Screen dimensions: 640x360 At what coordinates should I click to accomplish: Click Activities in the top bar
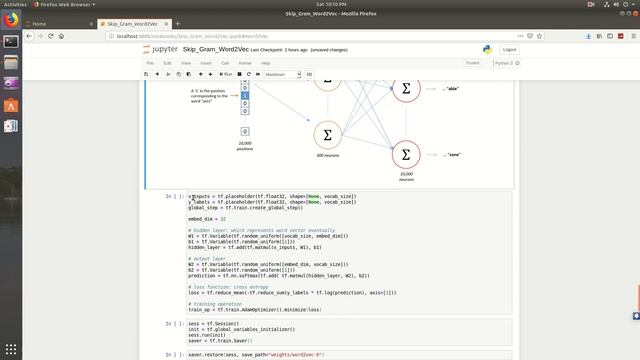click(x=15, y=4)
